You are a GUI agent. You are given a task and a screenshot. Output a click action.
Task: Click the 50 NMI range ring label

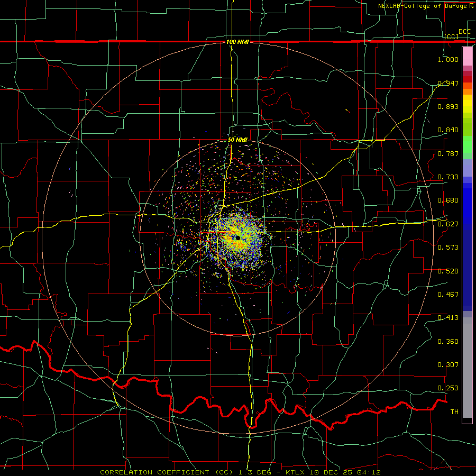[x=237, y=140]
